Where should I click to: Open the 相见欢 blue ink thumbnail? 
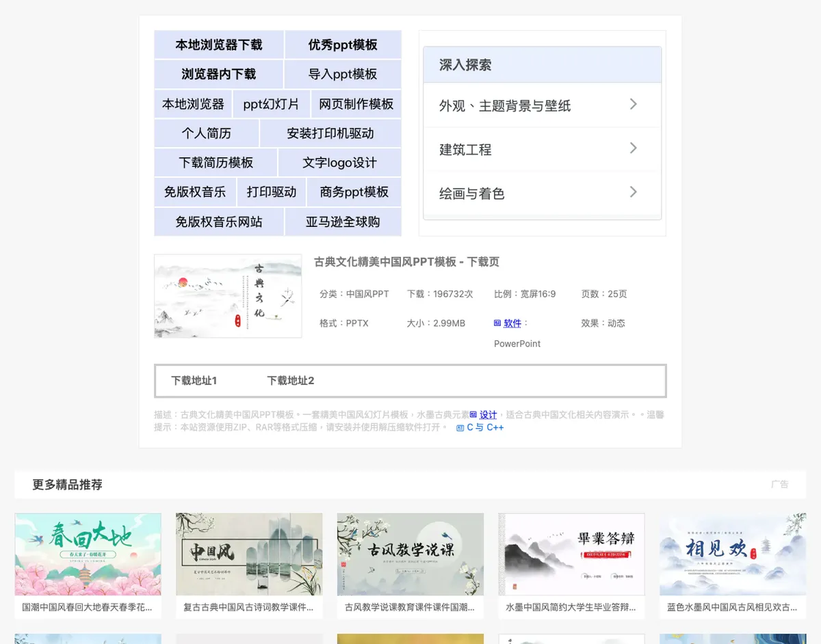(733, 554)
